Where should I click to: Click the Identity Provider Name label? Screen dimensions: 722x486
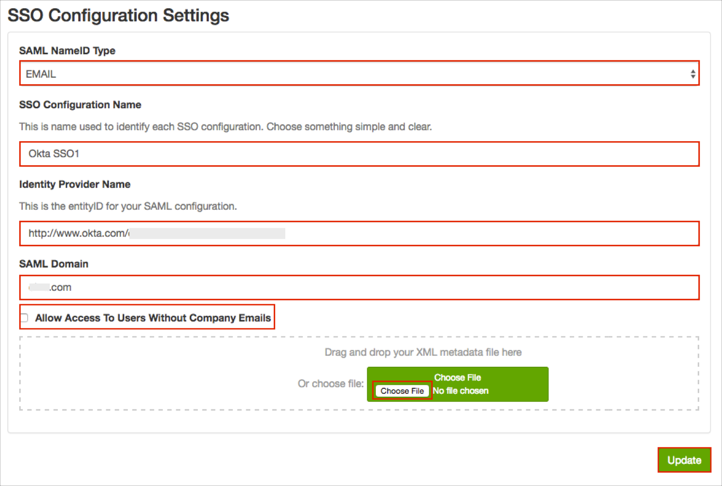75,184
